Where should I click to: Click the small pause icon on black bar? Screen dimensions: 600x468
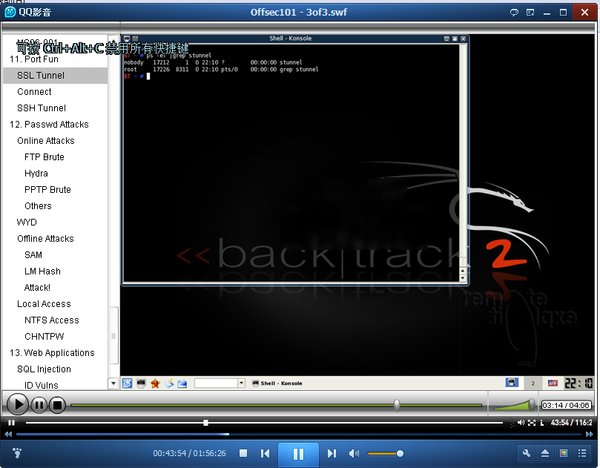11,423
